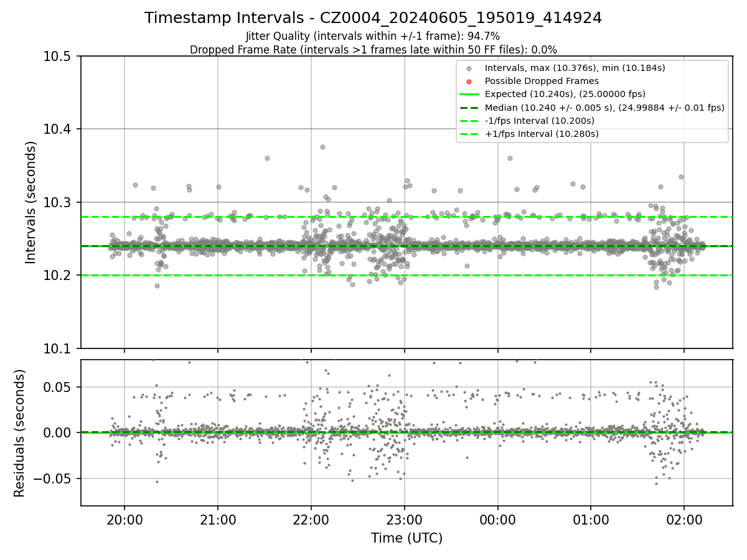747x560 pixels.
Task: Select legend entry 'Possible Dropped Frames'
Action: (x=542, y=81)
